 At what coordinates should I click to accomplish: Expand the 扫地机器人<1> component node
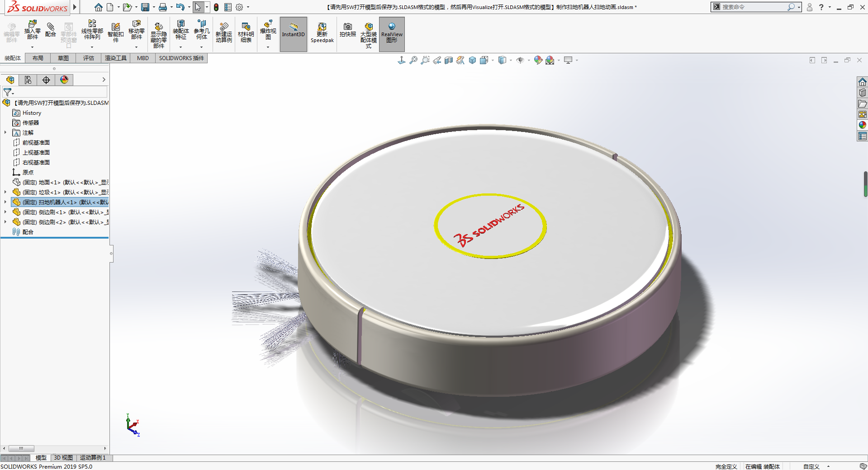click(5, 202)
